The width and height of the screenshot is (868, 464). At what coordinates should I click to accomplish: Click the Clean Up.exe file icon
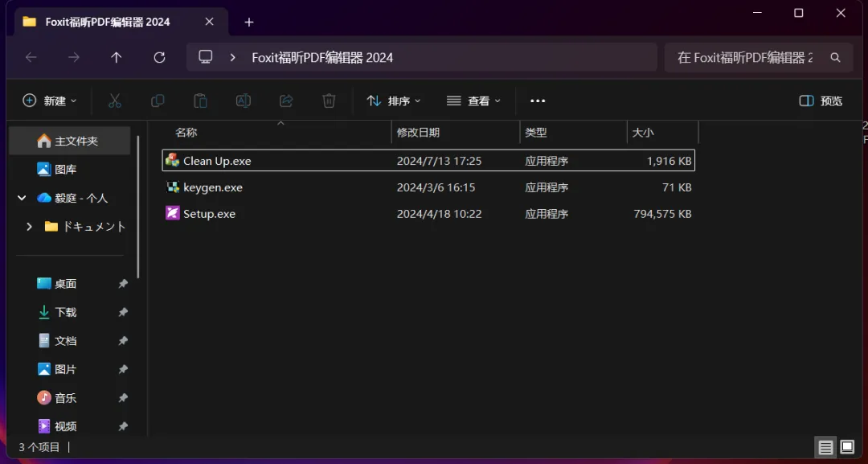pyautogui.click(x=173, y=161)
